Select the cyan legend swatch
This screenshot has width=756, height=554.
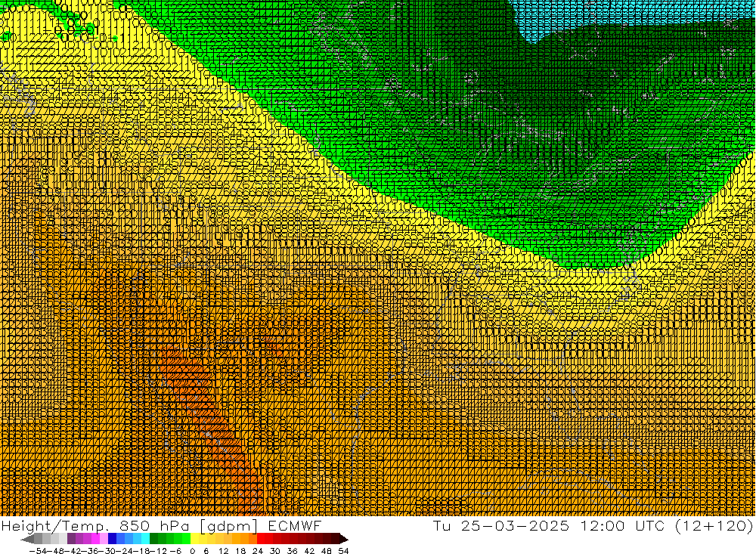pos(145,539)
